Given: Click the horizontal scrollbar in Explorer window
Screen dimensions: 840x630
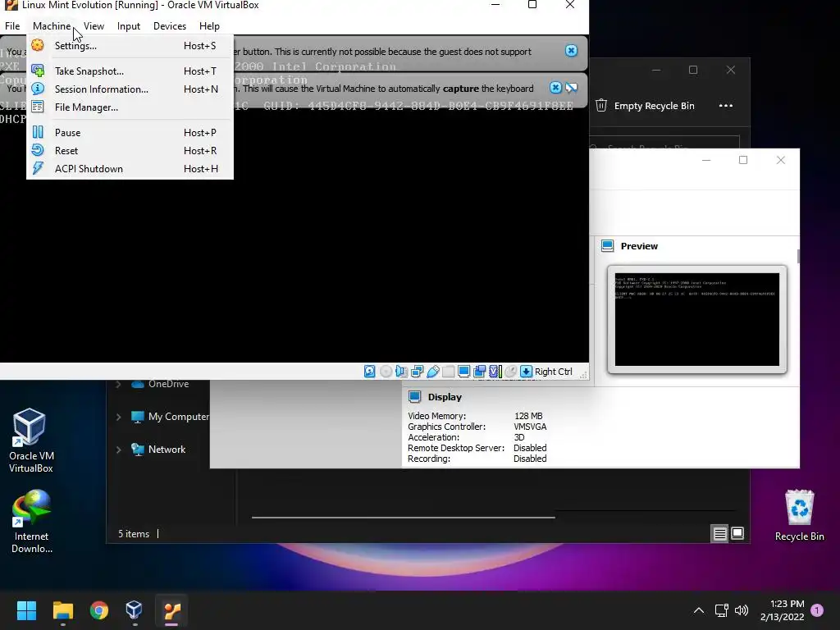Looking at the screenshot, I should click(x=404, y=518).
